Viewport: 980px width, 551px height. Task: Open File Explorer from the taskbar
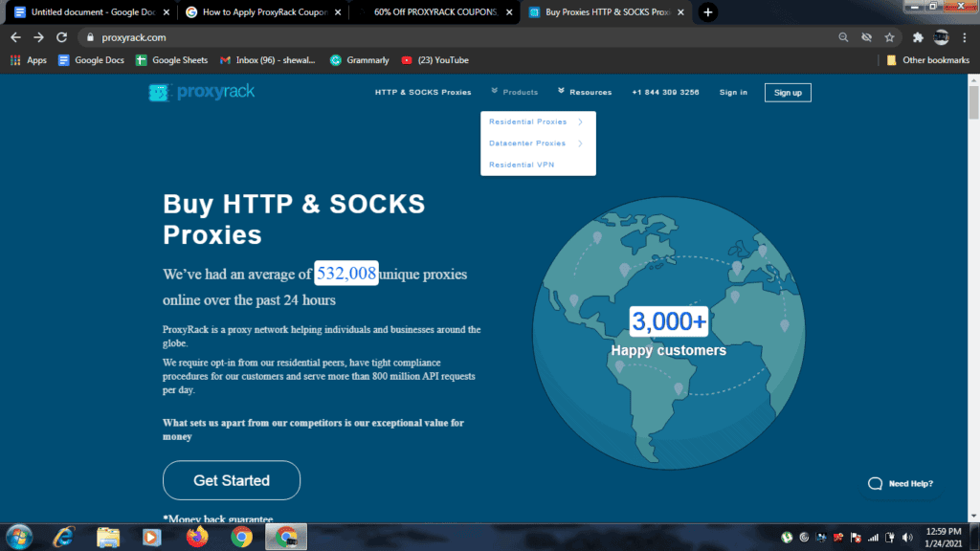pos(107,538)
